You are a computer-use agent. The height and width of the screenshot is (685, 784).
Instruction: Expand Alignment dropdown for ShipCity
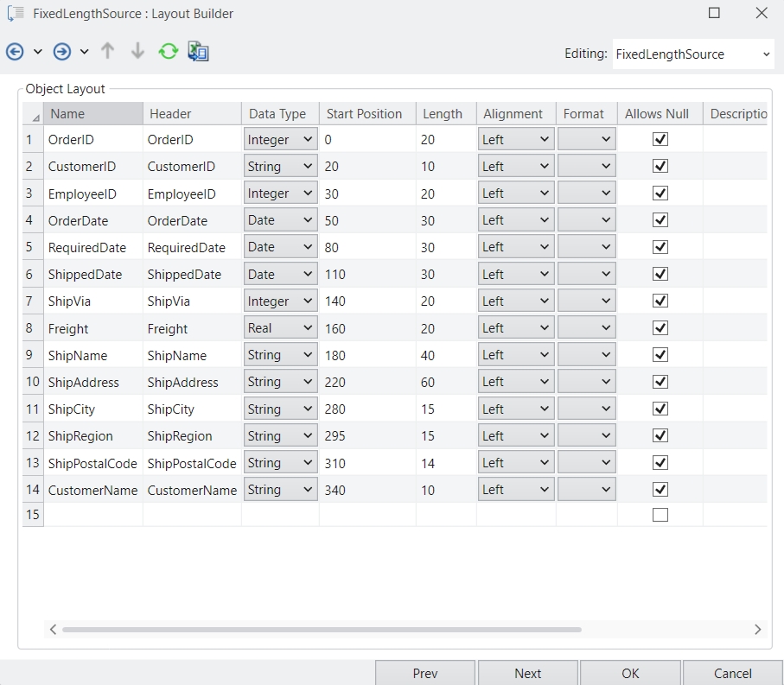click(x=516, y=409)
